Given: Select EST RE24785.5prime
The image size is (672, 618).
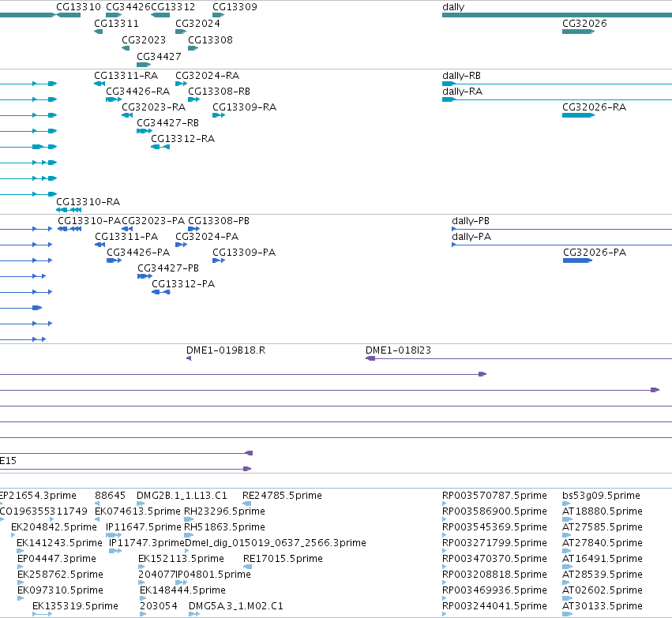Looking at the screenshot, I should [282, 496].
